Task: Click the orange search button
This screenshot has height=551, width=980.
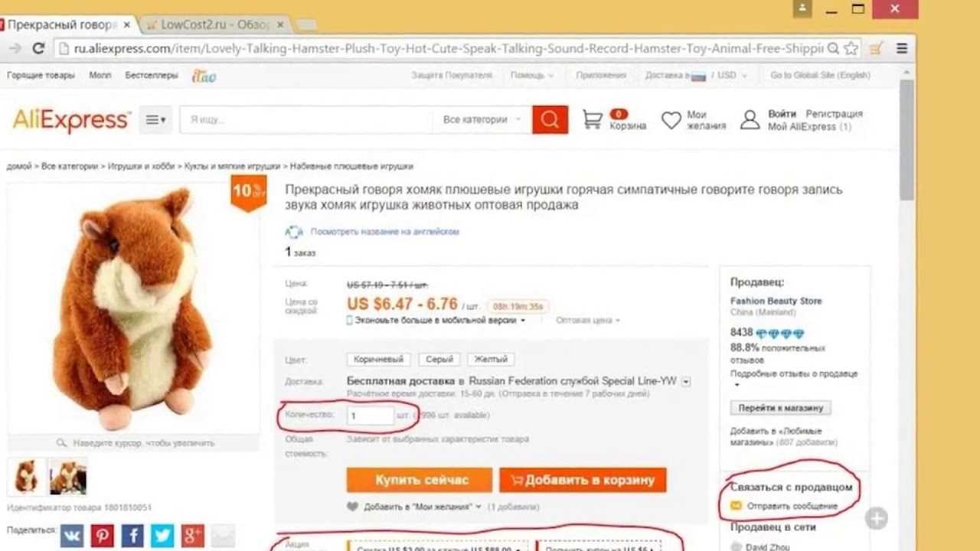Action: pyautogui.click(x=550, y=119)
